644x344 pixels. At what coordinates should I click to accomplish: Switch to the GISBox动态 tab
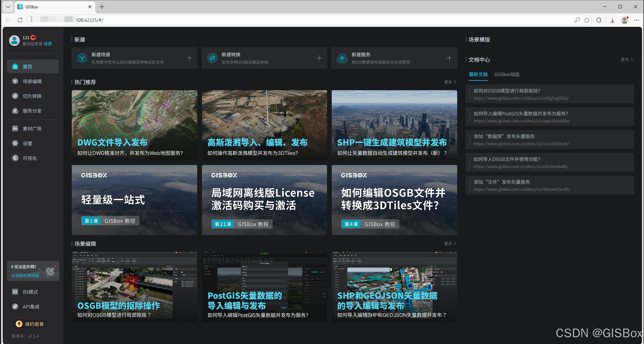(x=507, y=74)
